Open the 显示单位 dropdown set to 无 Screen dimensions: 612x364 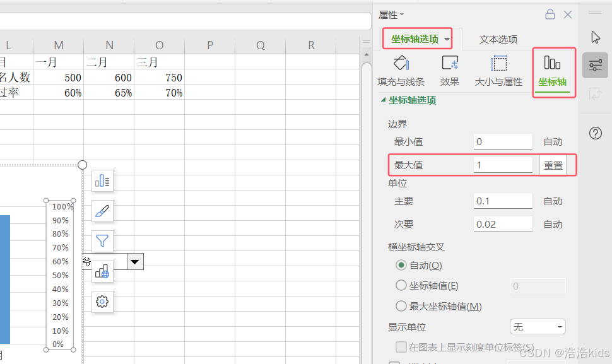pos(538,327)
